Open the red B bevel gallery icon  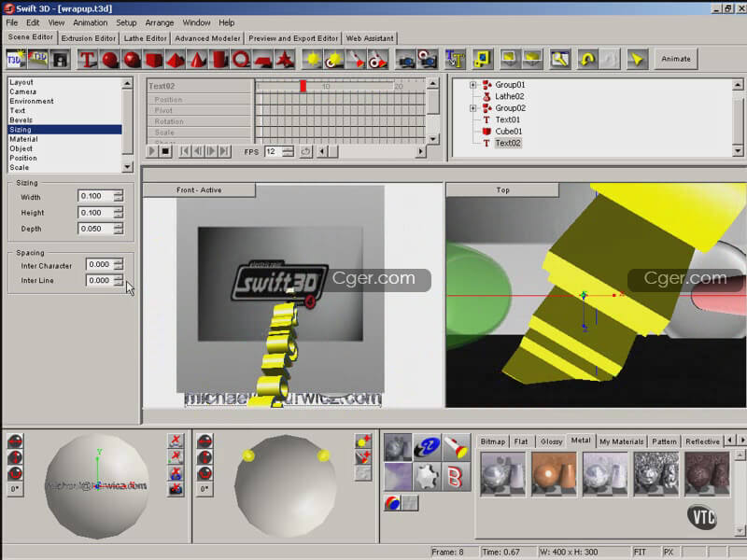click(x=457, y=477)
